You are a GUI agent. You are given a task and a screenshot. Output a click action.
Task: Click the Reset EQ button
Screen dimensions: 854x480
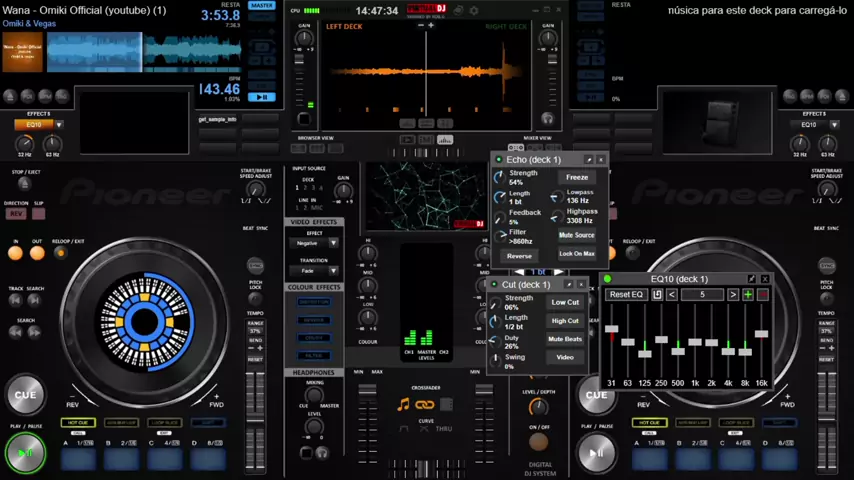(626, 295)
